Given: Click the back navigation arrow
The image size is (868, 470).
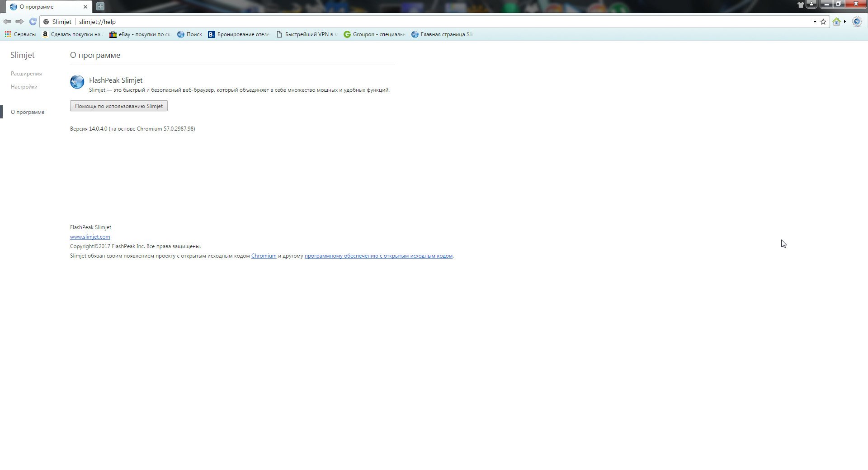Looking at the screenshot, I should (x=7, y=22).
